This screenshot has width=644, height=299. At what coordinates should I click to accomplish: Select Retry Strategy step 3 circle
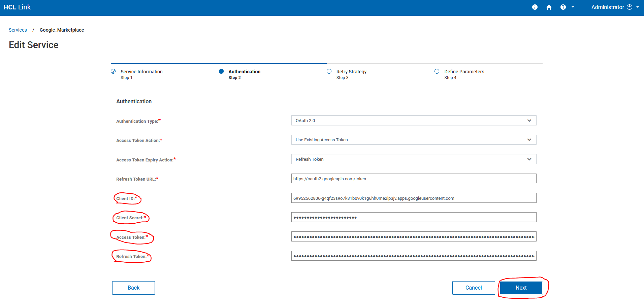pos(329,71)
